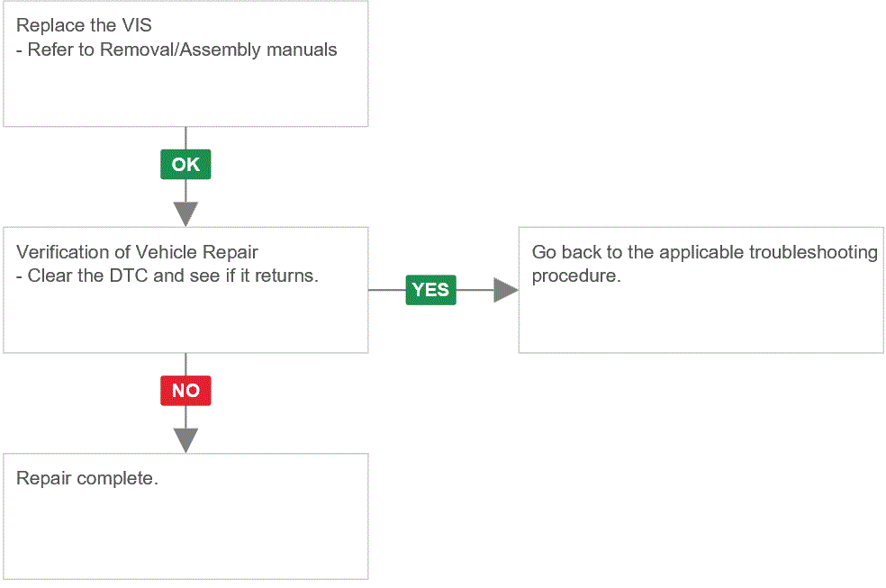The image size is (886, 588).
Task: Click empty area inside the Replace the VIS box
Action: [x=185, y=94]
